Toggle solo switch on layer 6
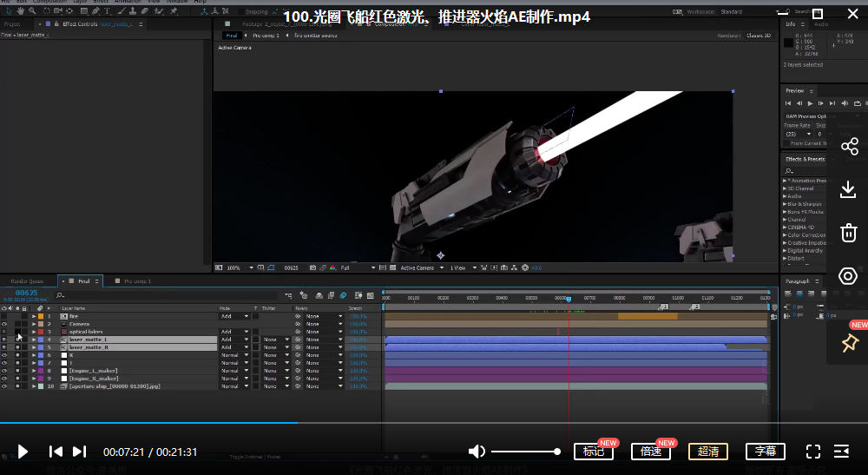868x475 pixels. pos(17,355)
